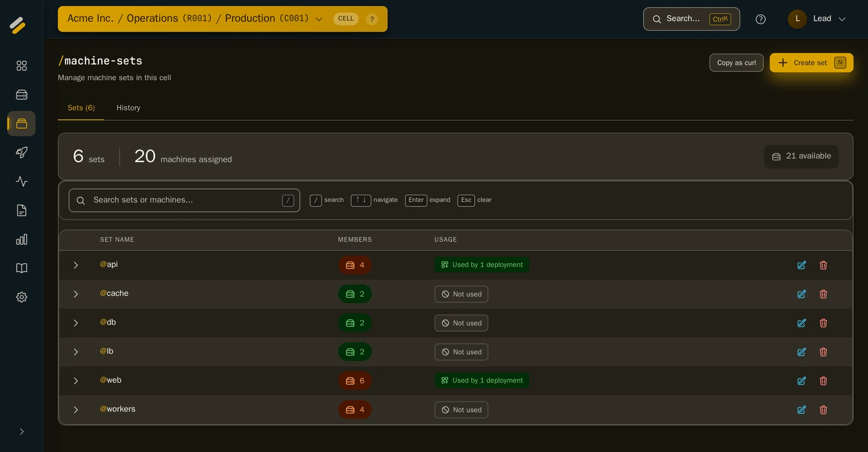The image size is (868, 452).
Task: Switch to the History tab
Action: click(128, 108)
